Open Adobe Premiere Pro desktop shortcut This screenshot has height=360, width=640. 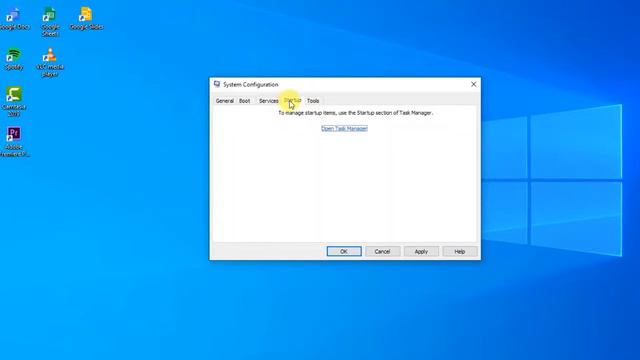(14, 142)
